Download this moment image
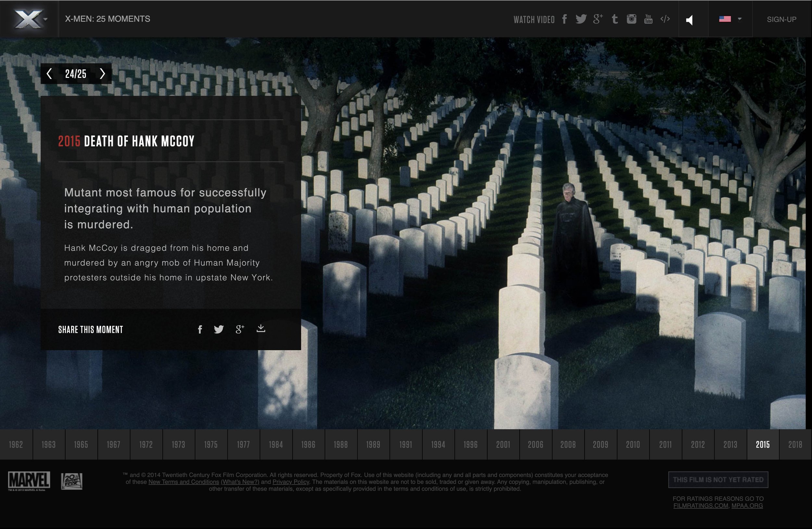Image resolution: width=812 pixels, height=529 pixels. click(261, 328)
